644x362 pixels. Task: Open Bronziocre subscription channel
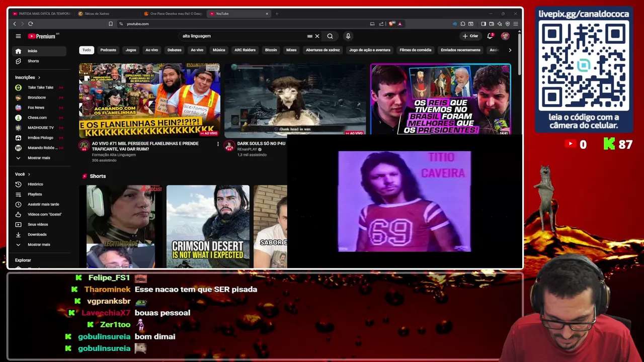[39, 98]
